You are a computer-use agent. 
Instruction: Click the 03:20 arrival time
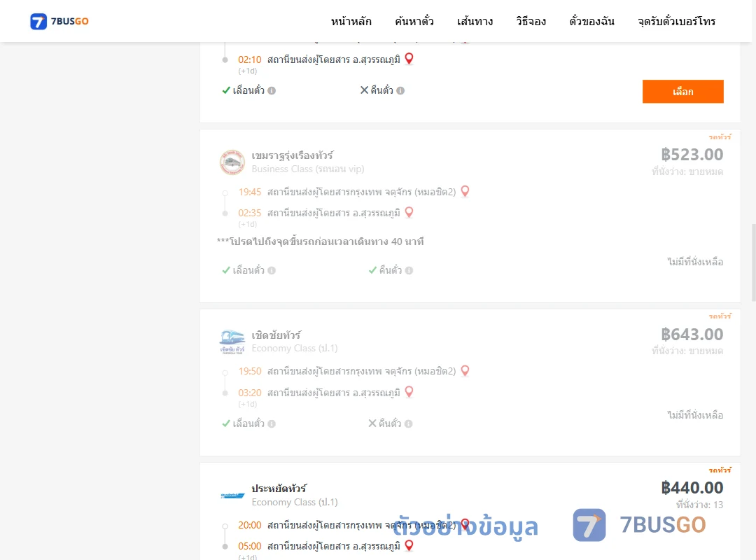250,393
